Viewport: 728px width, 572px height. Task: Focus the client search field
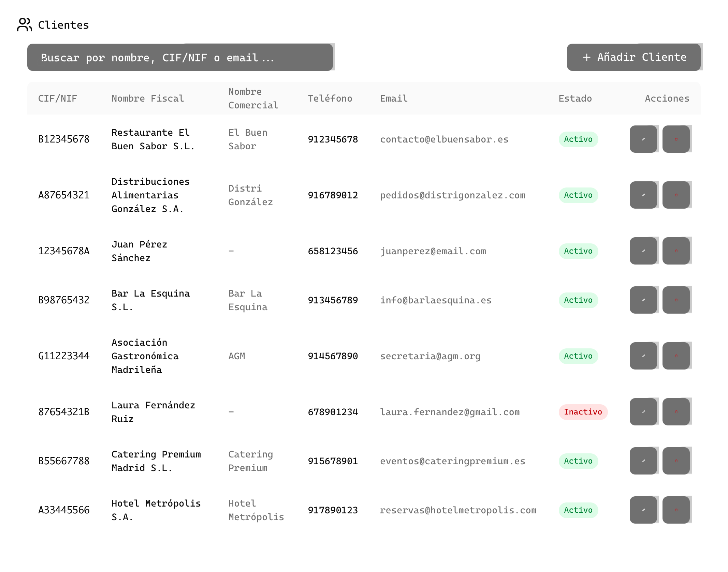click(x=180, y=57)
